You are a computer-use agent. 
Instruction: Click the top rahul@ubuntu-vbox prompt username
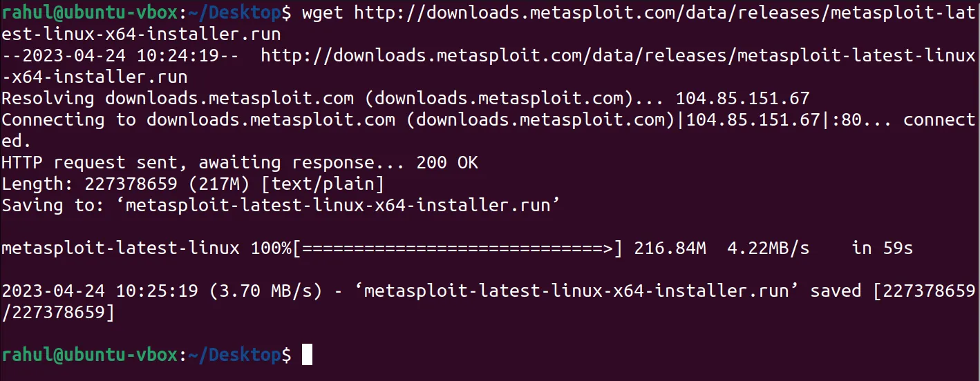click(90, 12)
